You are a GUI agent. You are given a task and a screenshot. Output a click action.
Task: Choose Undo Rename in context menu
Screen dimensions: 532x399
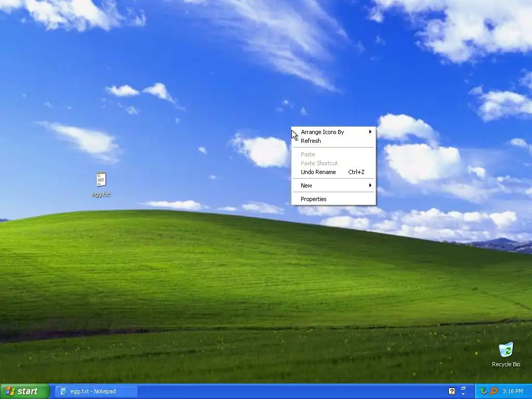(334, 172)
